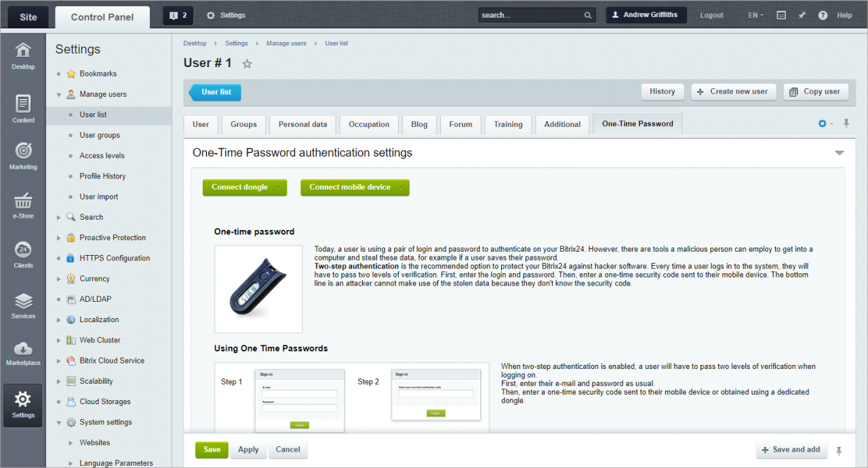
Task: Select User groups tree item
Action: 100,136
